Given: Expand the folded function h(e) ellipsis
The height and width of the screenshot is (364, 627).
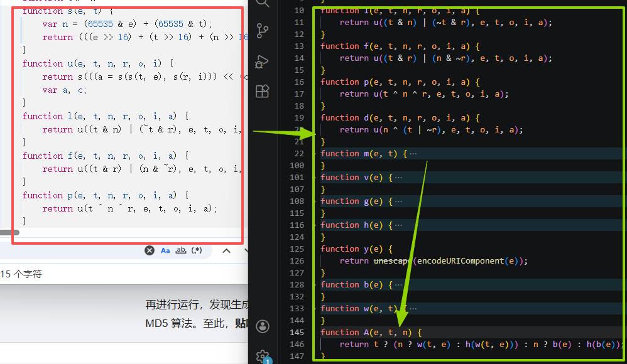Looking at the screenshot, I should click(397, 225).
